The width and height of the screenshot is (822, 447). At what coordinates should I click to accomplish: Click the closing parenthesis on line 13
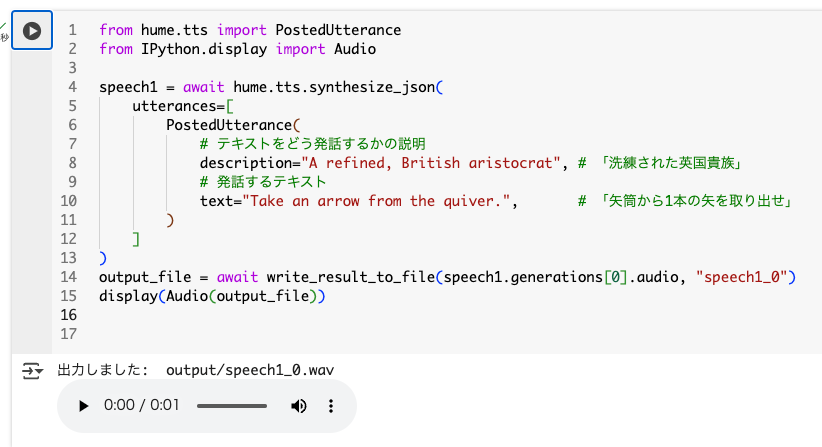[103, 258]
